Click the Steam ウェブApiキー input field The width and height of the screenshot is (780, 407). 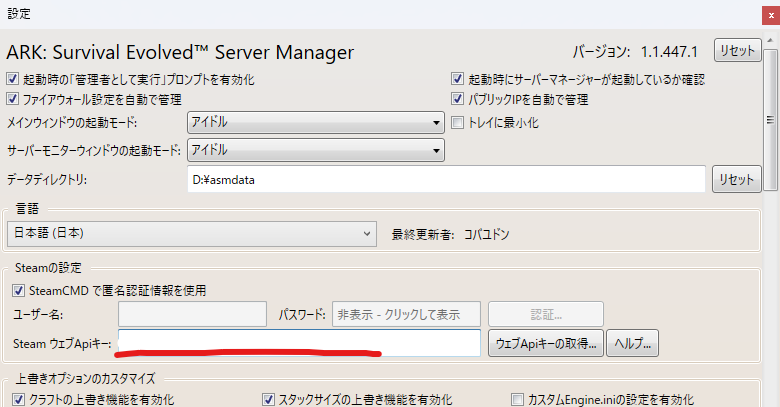pos(299,343)
